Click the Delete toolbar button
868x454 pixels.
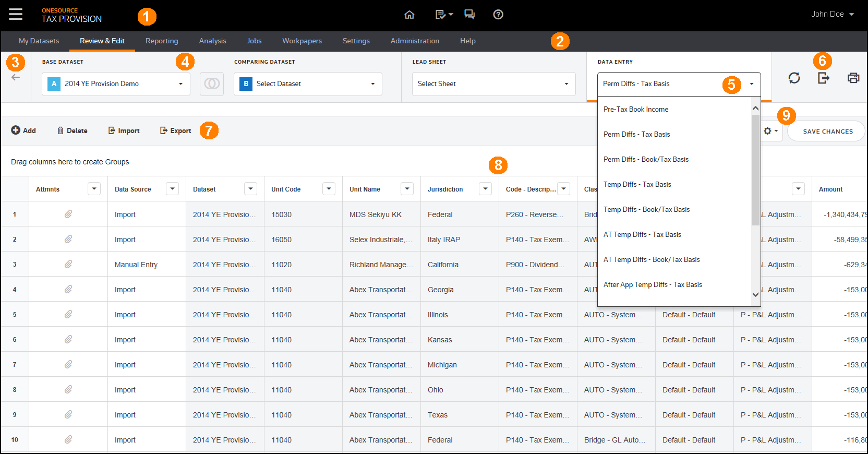pyautogui.click(x=72, y=130)
